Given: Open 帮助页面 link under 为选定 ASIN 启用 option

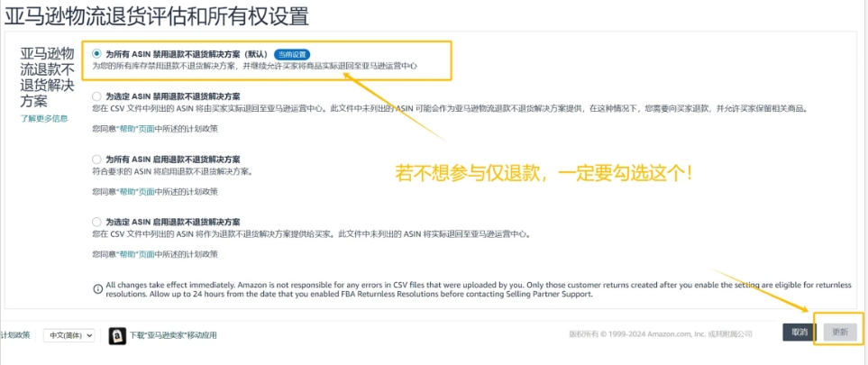Looking at the screenshot, I should [135, 255].
